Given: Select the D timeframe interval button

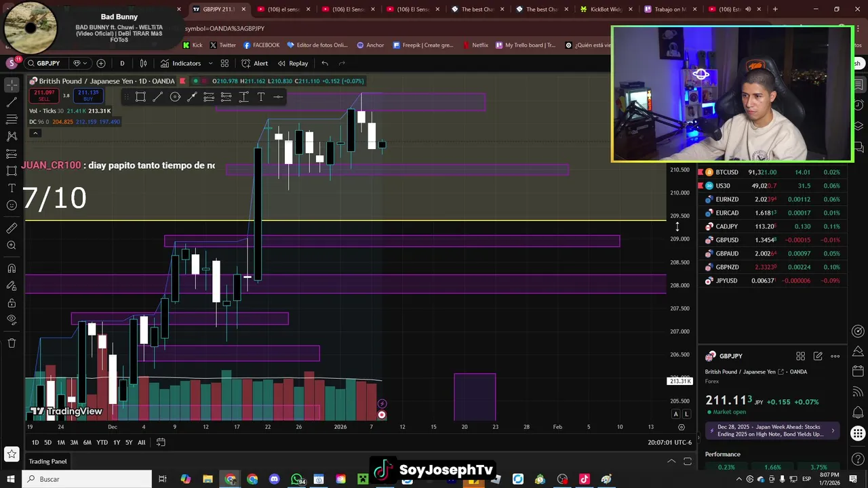Looking at the screenshot, I should pos(122,63).
